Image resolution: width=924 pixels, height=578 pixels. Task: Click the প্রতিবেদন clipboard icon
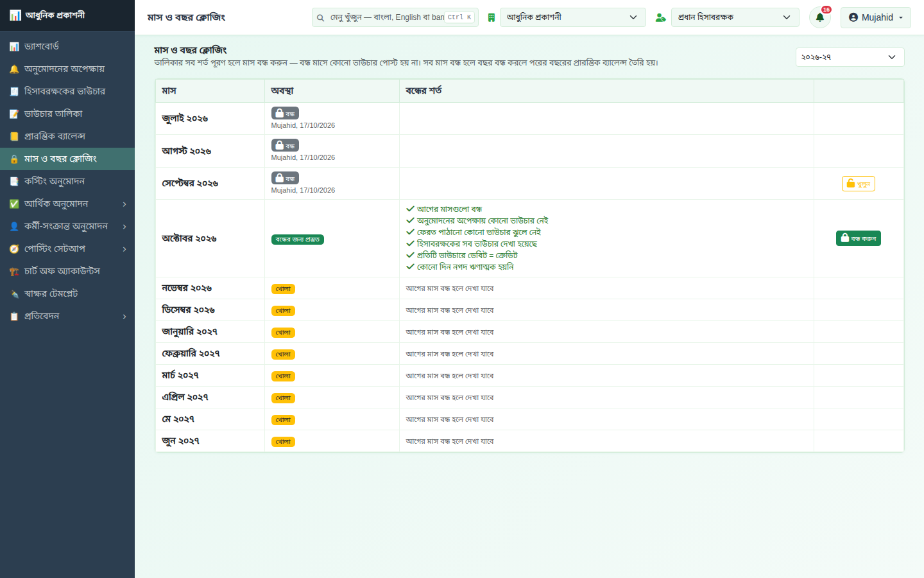coord(14,317)
